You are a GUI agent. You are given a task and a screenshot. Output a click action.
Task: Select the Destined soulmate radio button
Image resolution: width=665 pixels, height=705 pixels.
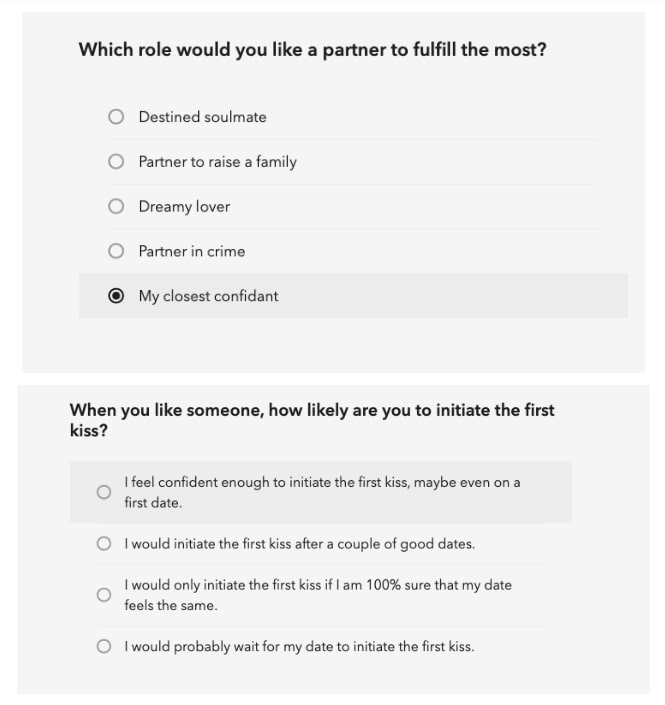pyautogui.click(x=116, y=117)
